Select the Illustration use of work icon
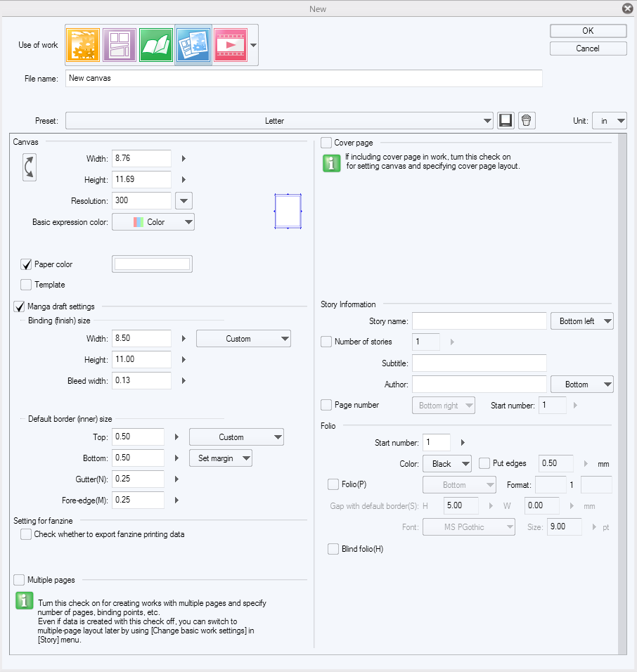This screenshot has height=672, width=637. point(83,44)
